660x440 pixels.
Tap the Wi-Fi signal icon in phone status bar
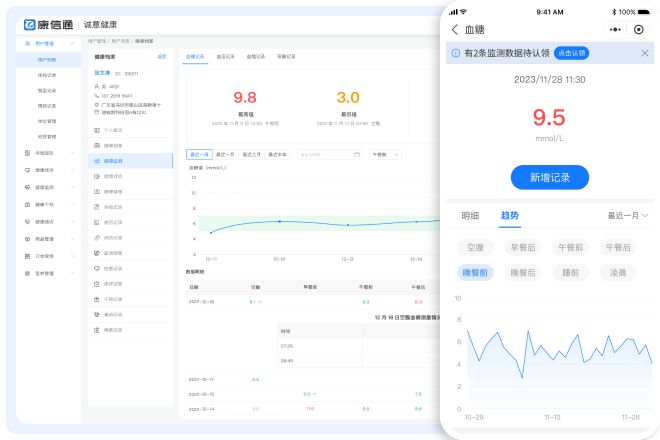click(463, 12)
